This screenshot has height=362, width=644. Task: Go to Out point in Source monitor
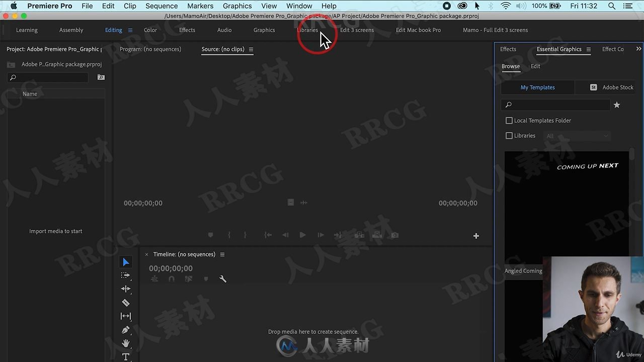click(338, 235)
